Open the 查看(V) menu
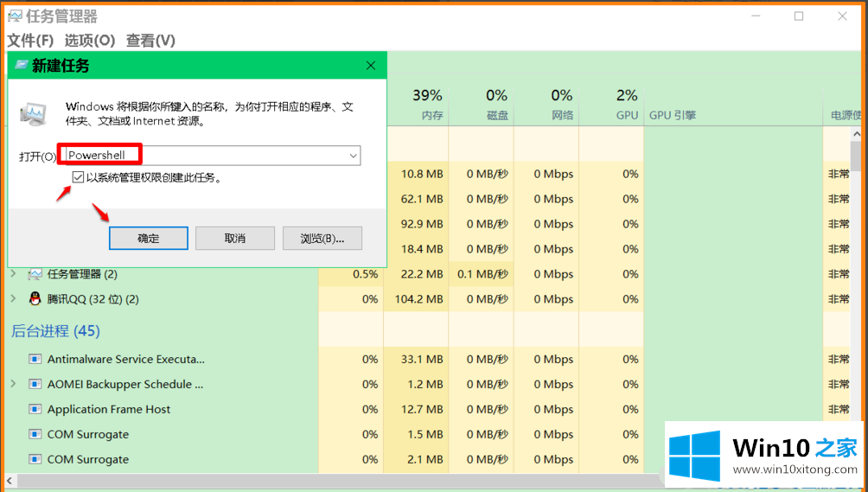 pos(150,41)
